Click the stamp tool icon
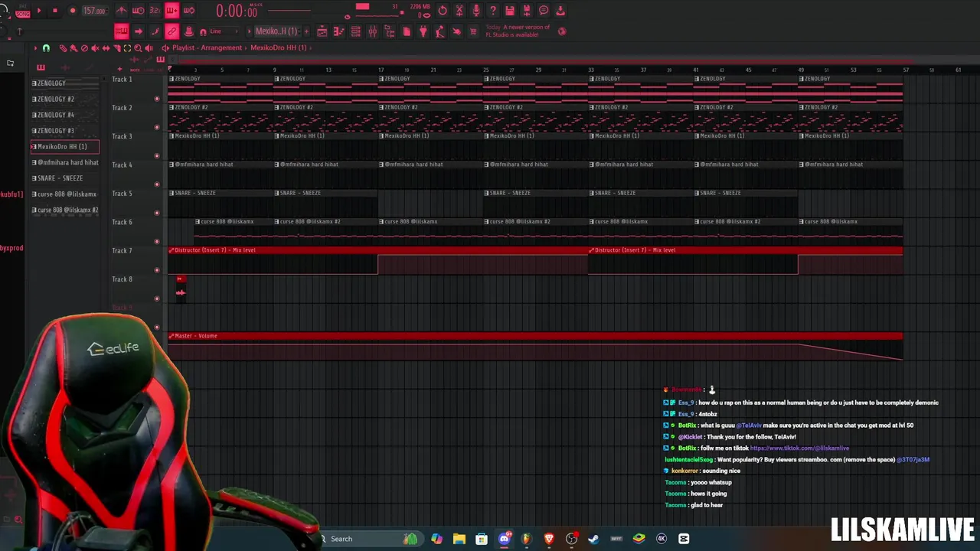980x551 pixels. tap(189, 31)
